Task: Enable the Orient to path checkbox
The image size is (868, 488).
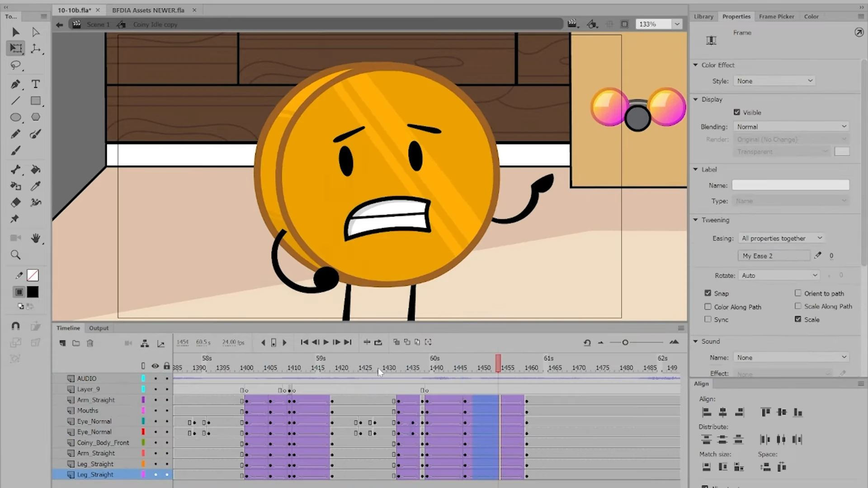Action: tap(798, 293)
